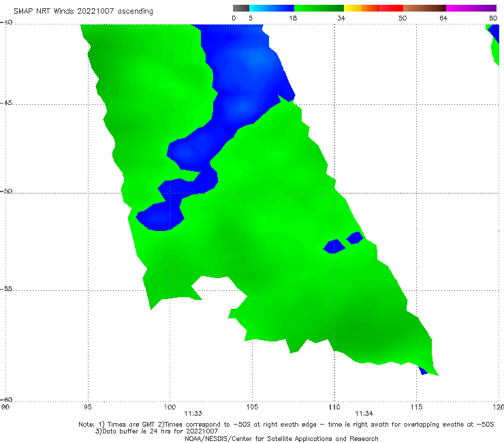The image size is (504, 443).
Task: Click the color bar label '50'
Action: coord(403,18)
